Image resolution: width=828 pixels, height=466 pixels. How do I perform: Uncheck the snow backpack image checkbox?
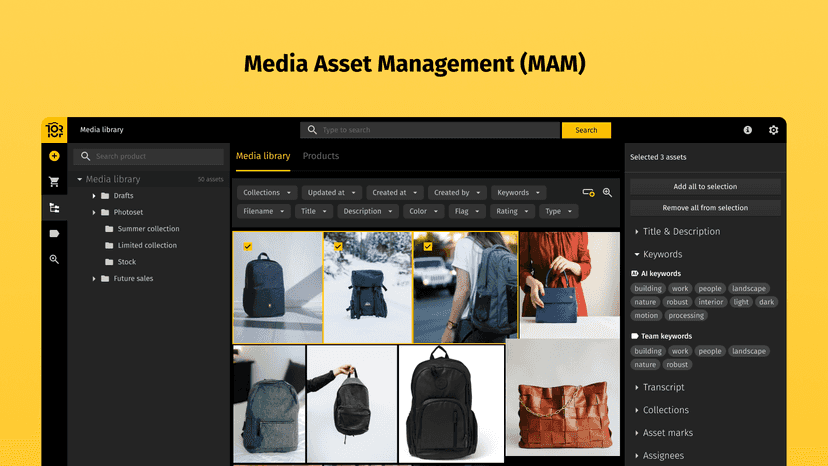tap(338, 247)
